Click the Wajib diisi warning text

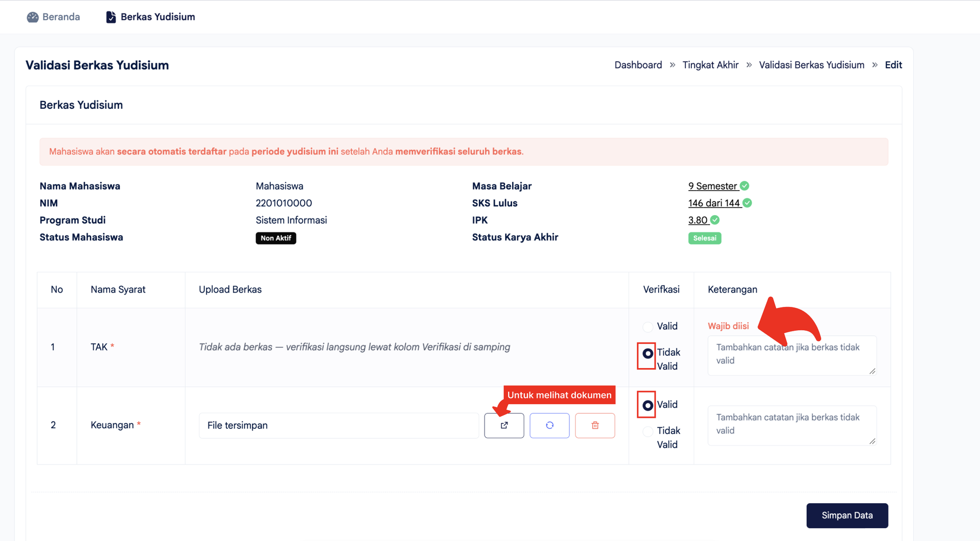(x=728, y=326)
